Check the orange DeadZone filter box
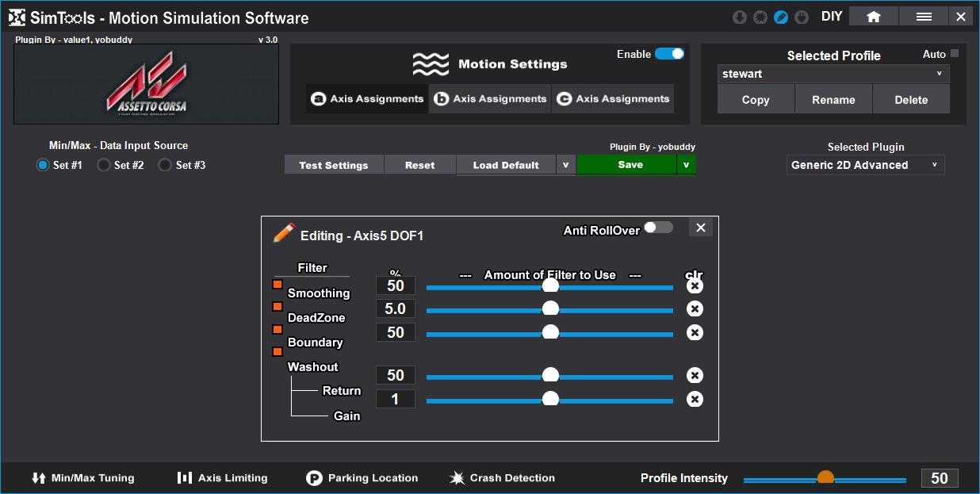This screenshot has width=980, height=494. (x=278, y=307)
